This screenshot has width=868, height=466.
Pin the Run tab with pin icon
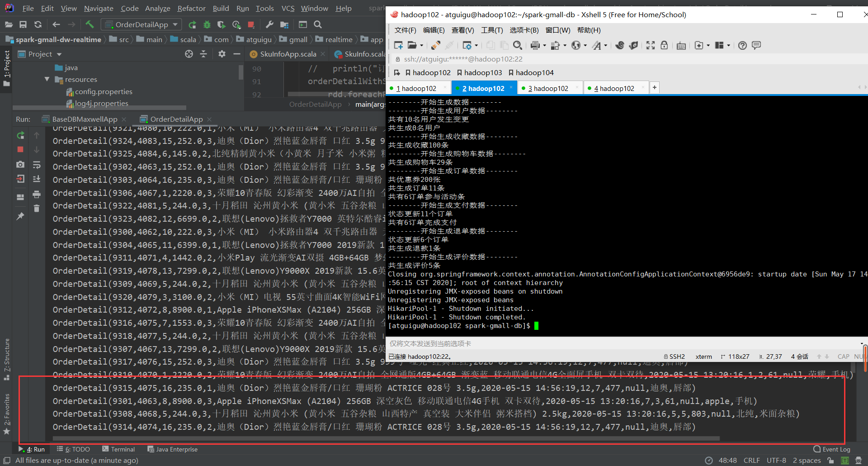point(20,216)
